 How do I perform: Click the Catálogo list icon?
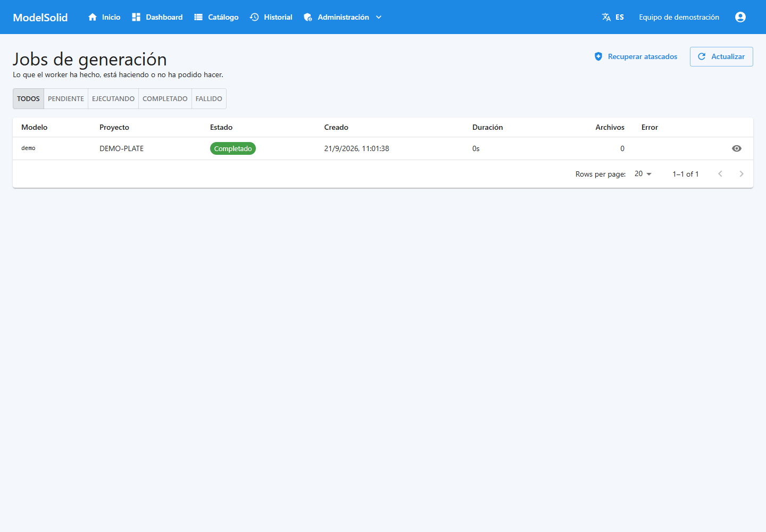[x=198, y=17]
